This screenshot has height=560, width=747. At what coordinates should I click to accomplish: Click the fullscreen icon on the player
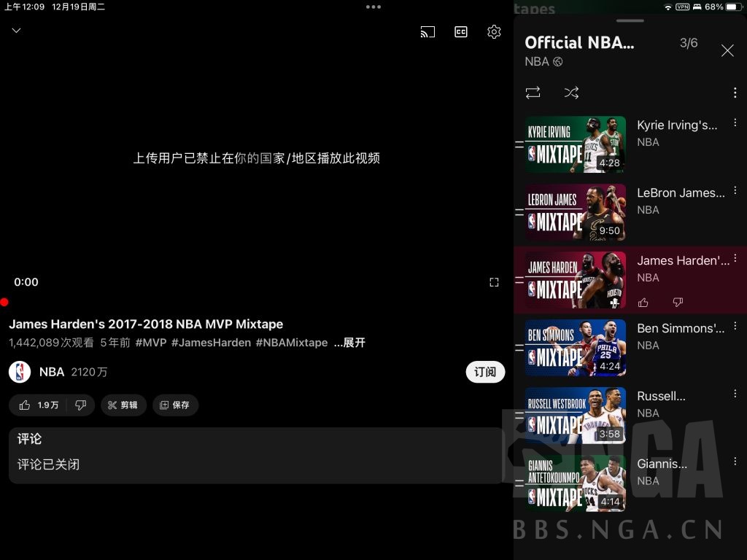(x=494, y=282)
